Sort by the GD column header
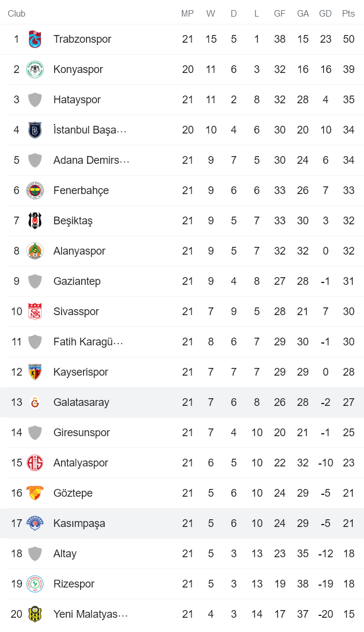This screenshot has height=632, width=364. [x=325, y=14]
